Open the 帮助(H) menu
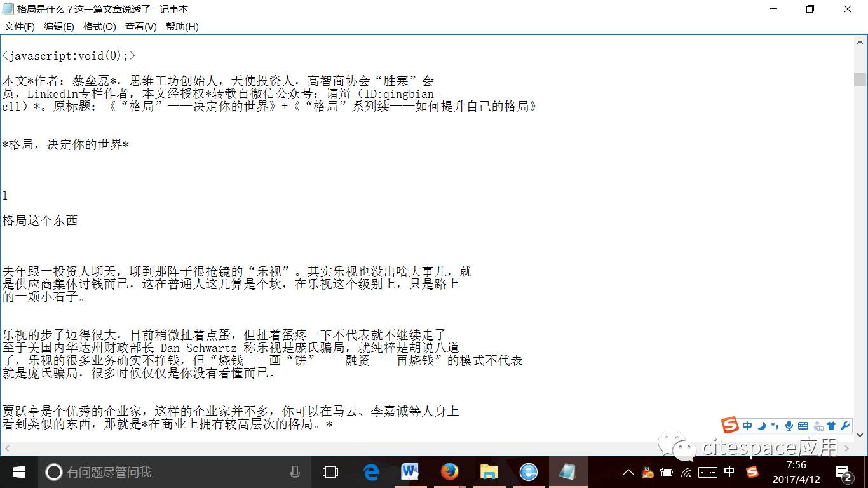868x488 pixels. tap(182, 26)
